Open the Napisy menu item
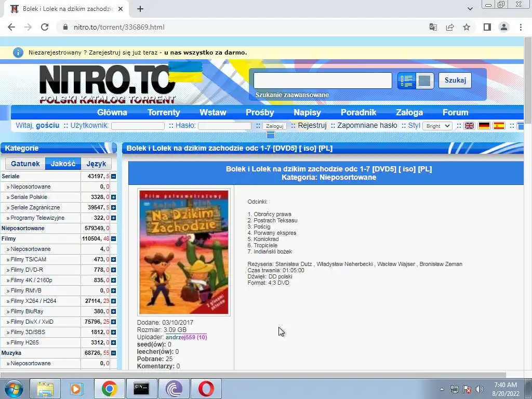 tap(307, 112)
